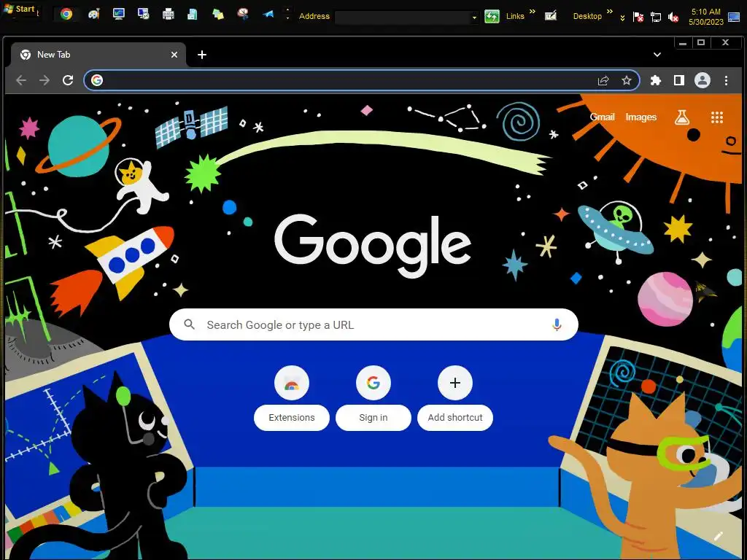Click the Action Center flag tray icon
747x560 pixels.
(638, 17)
